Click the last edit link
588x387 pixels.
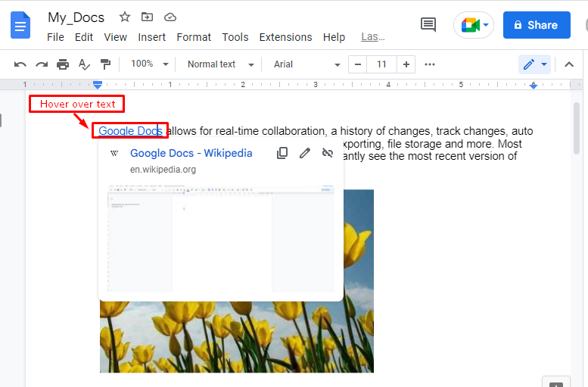coord(373,37)
